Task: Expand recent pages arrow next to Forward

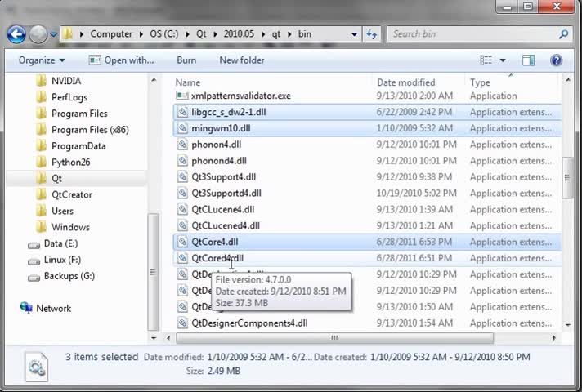Action: 53,34
